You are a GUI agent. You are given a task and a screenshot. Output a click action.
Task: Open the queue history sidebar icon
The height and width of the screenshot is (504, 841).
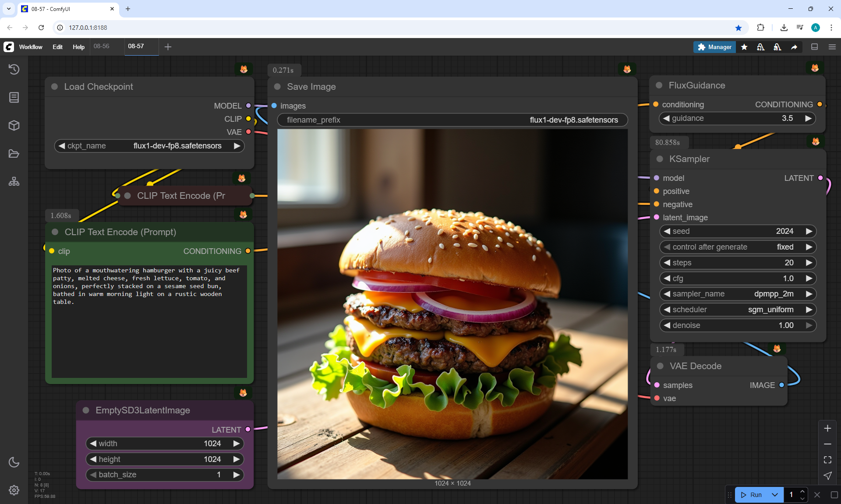pos(14,69)
